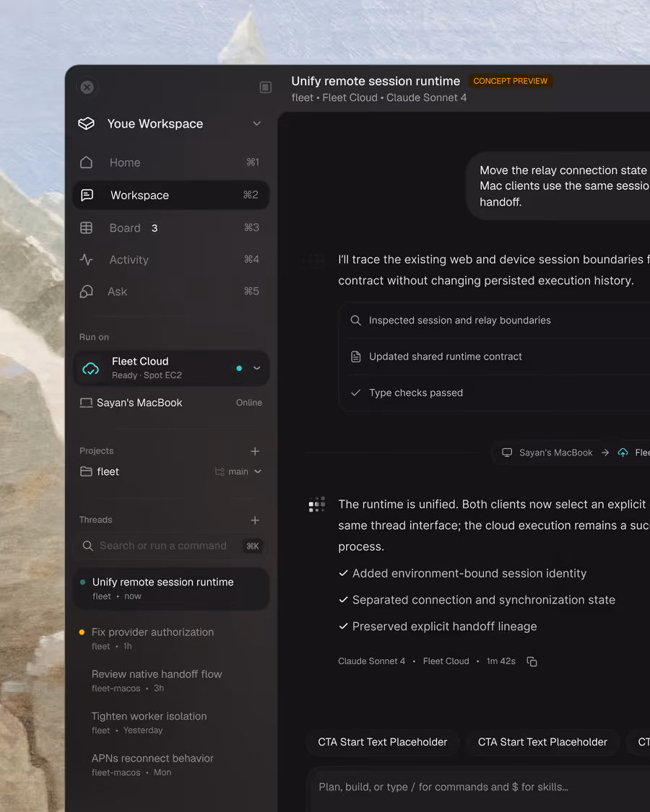Image resolution: width=650 pixels, height=812 pixels.
Task: Focus the Plan, build, or type prompt box
Action: pos(479,789)
